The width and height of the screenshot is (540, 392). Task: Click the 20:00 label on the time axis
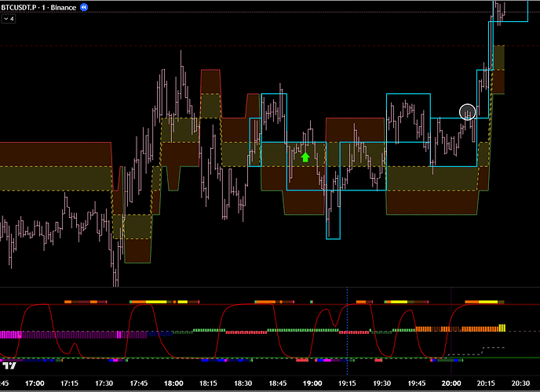(x=451, y=384)
